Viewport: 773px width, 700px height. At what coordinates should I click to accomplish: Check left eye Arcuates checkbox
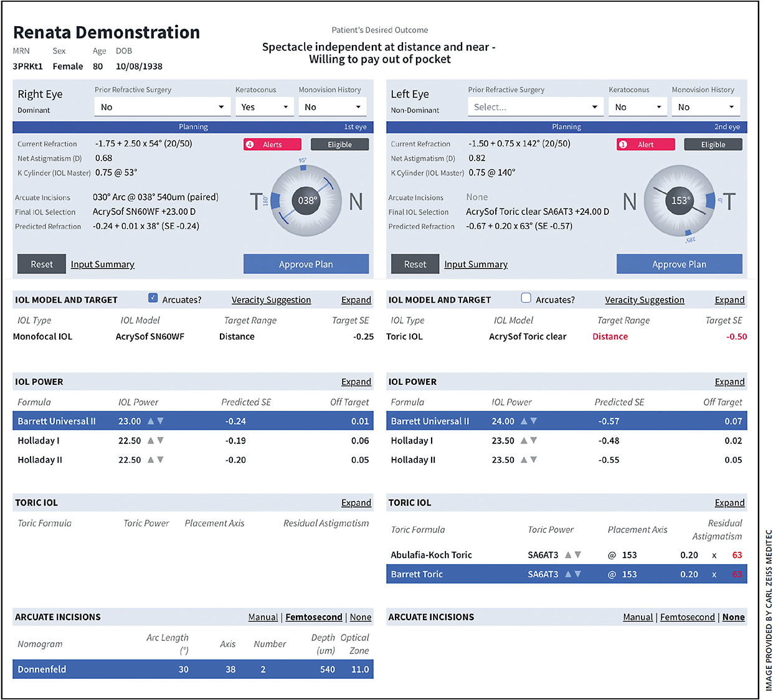tap(526, 298)
